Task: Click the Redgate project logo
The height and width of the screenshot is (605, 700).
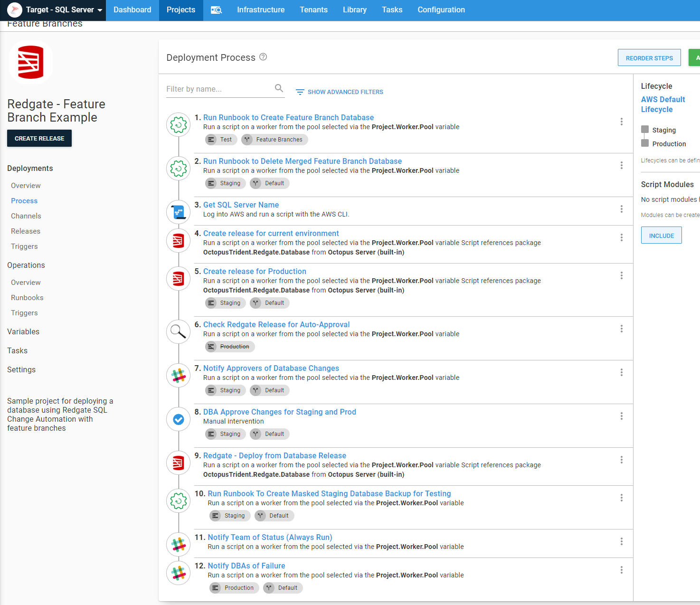Action: click(x=31, y=63)
